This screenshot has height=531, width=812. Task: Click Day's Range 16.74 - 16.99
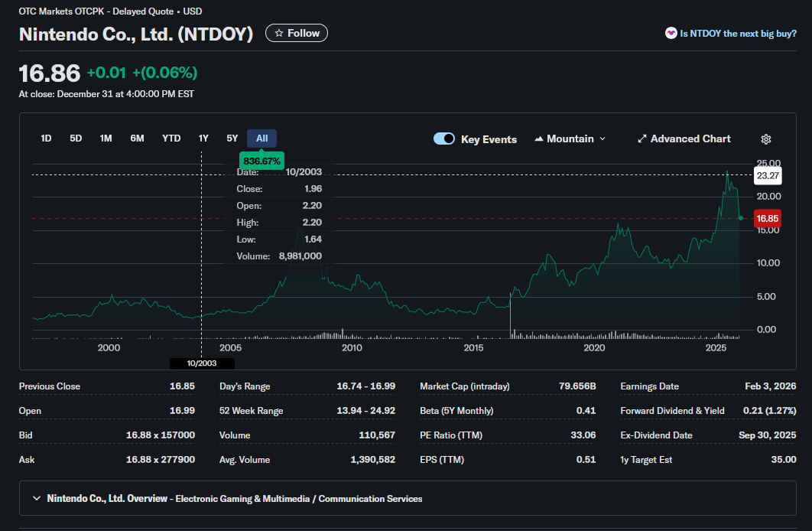click(x=365, y=386)
